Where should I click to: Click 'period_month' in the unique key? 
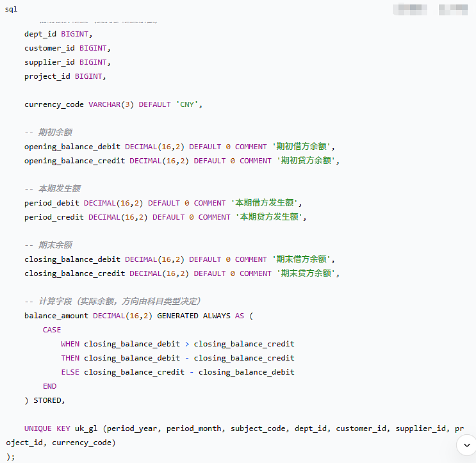194,428
